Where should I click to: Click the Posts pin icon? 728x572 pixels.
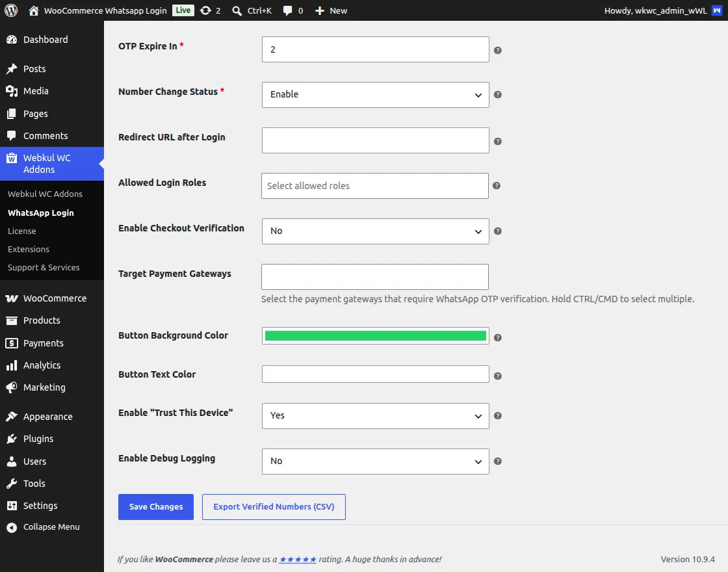click(12, 69)
